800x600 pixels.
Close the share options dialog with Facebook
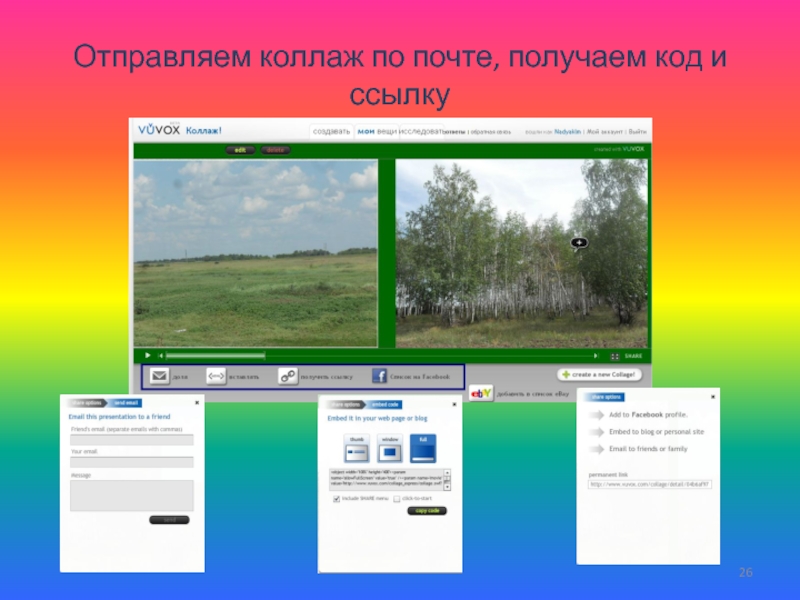point(713,396)
